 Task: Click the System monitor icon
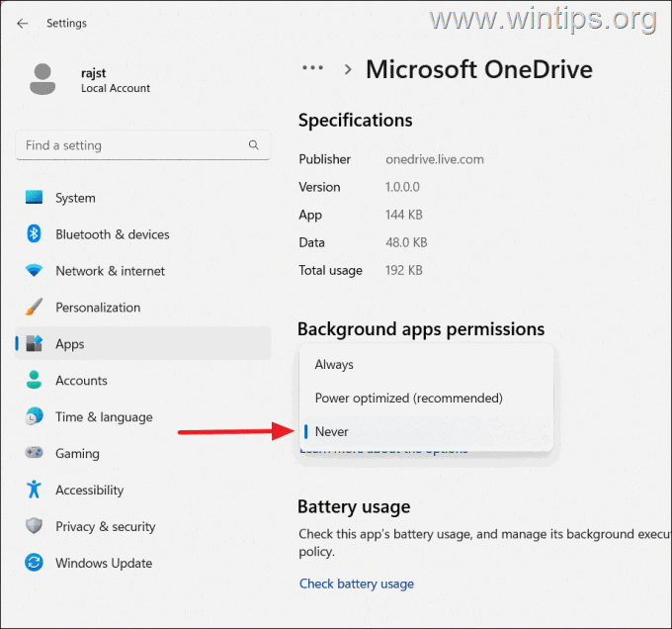(34, 198)
